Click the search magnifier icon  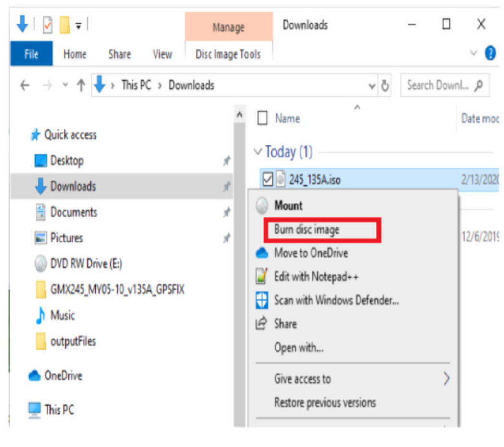[479, 85]
